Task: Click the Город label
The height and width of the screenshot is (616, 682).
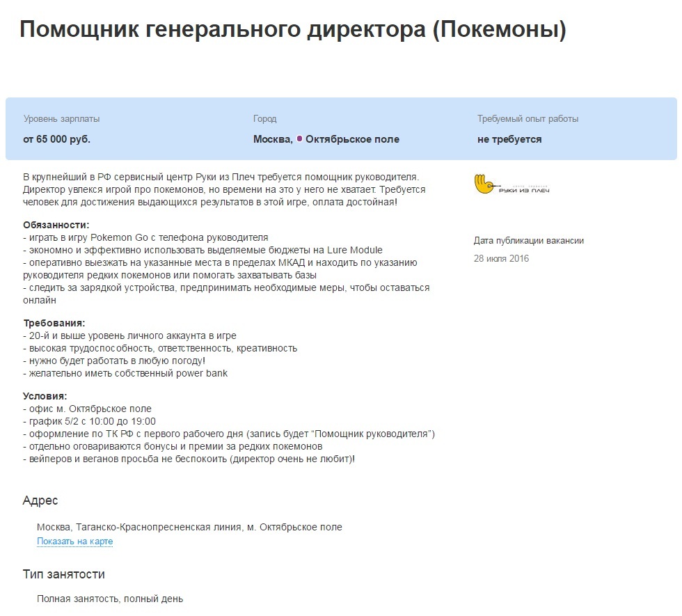Action: pyautogui.click(x=265, y=119)
